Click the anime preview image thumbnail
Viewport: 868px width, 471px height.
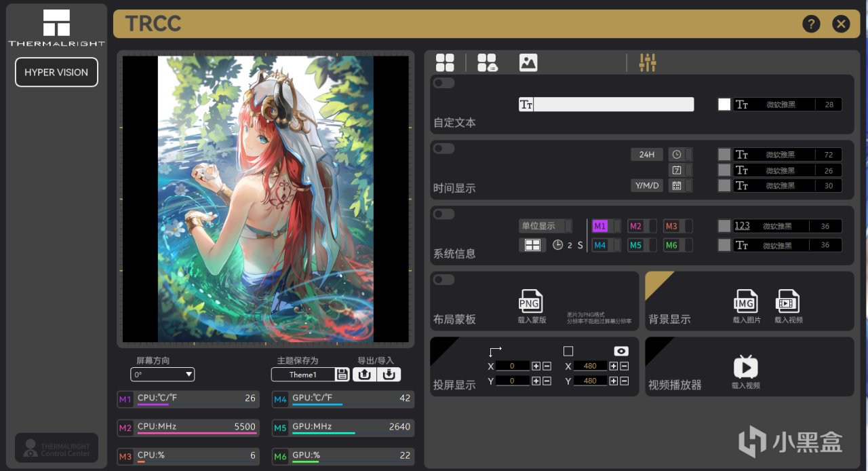click(x=266, y=199)
